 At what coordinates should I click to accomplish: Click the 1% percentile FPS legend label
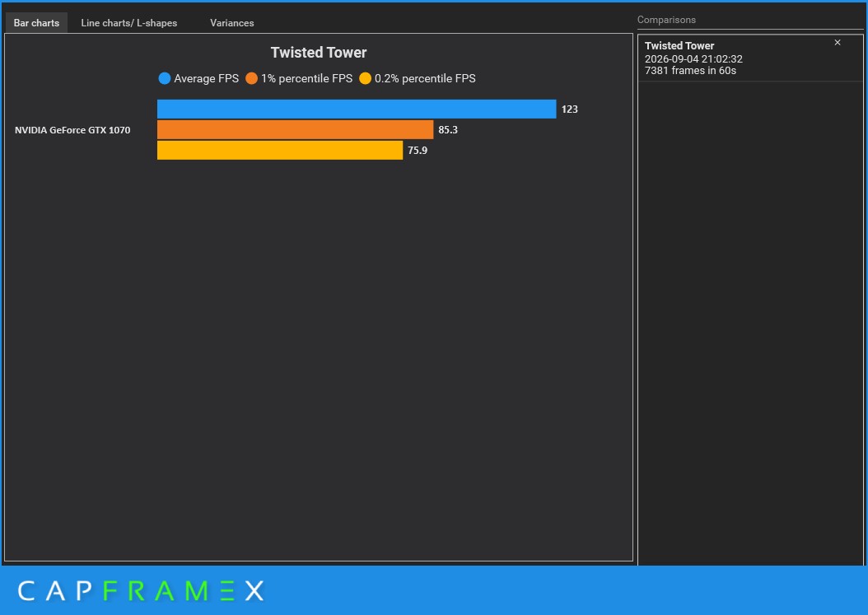[x=306, y=78]
